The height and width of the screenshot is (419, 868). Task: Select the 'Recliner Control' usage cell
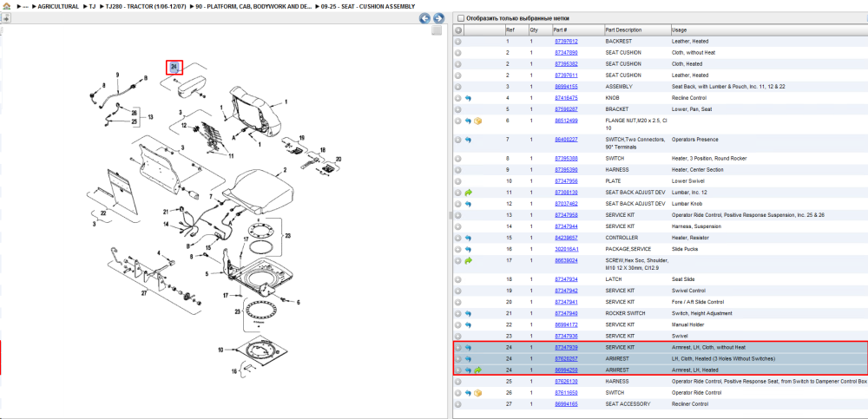[x=690, y=404]
